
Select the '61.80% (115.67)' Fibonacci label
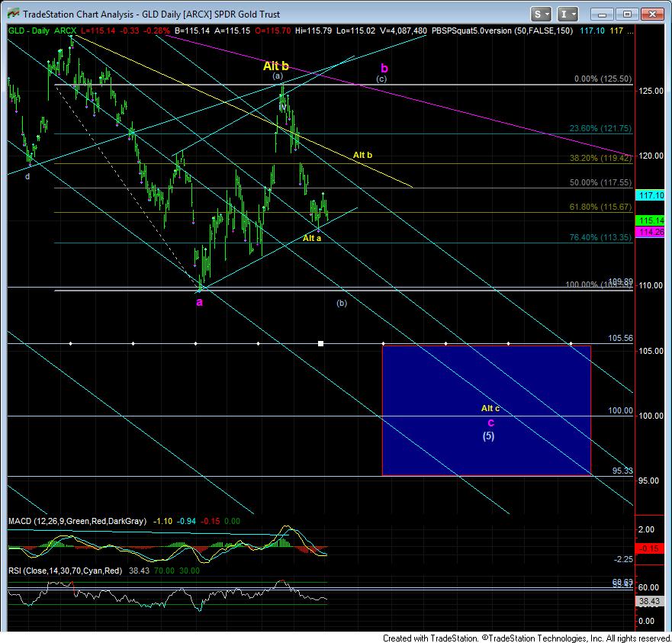(x=600, y=207)
